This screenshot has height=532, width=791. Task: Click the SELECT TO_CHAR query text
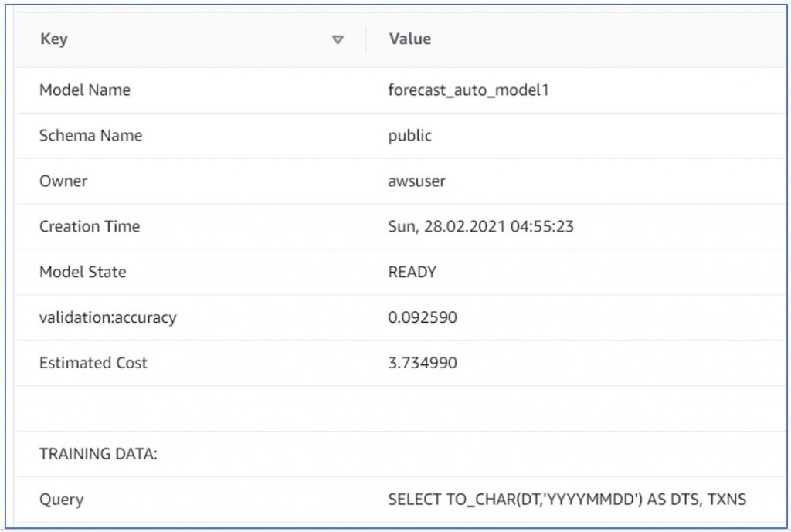pos(567,500)
